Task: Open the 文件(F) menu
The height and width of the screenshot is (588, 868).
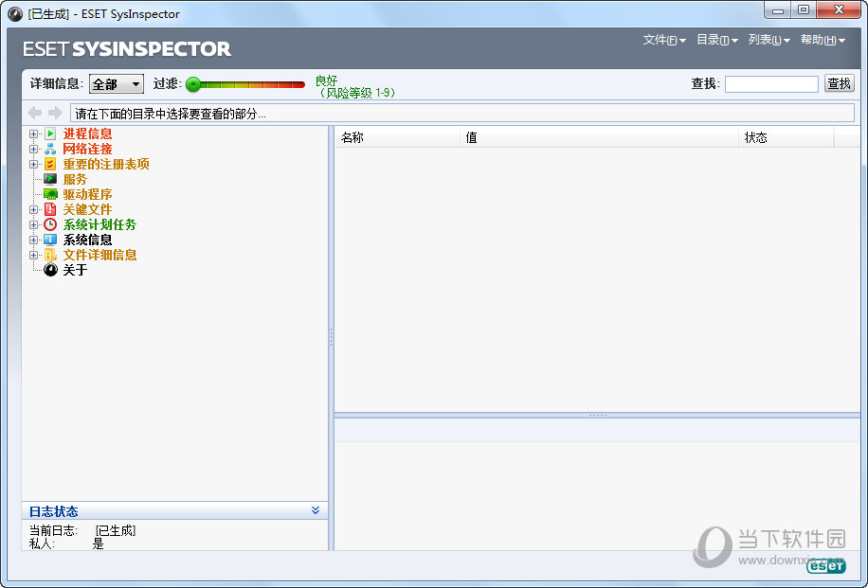Action: pos(664,40)
